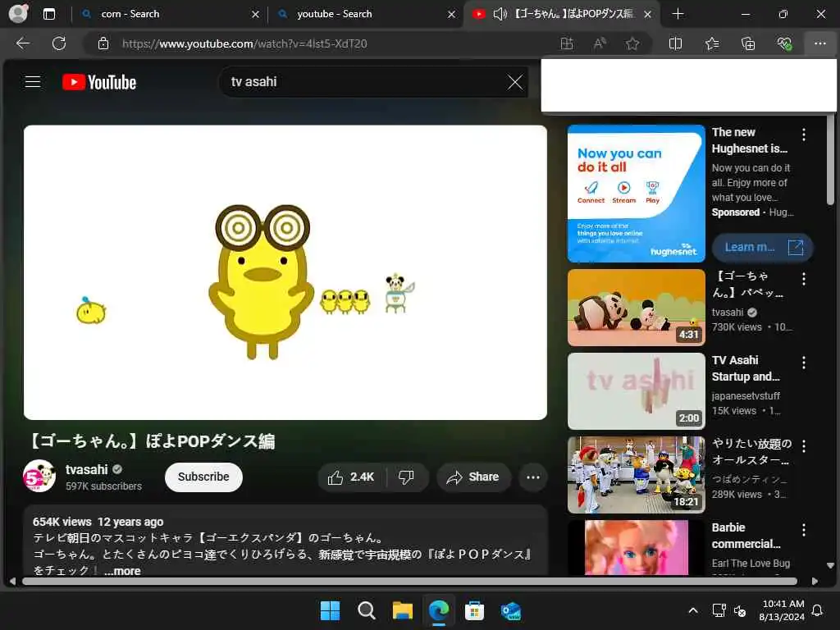Like the video with 2.4K likes
Image resolution: width=840 pixels, height=630 pixels.
pos(351,477)
